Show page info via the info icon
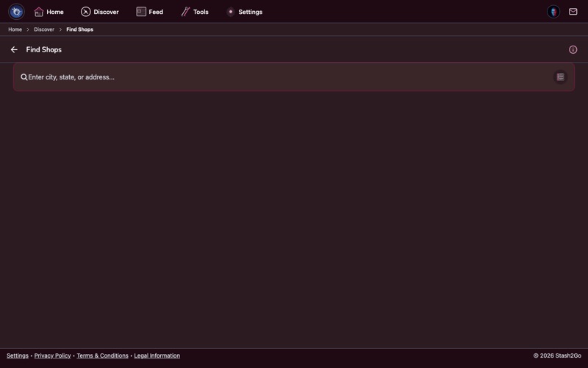Screen dimensions: 588x368 tap(573, 50)
